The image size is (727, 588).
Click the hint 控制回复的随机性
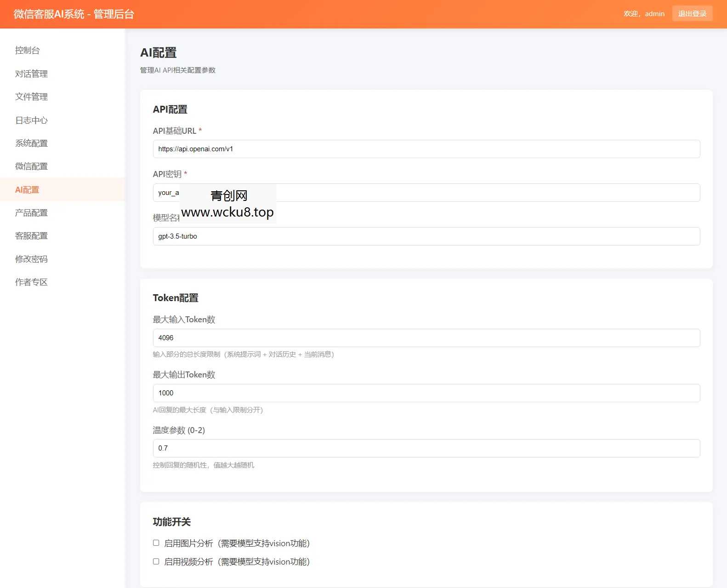pos(204,465)
